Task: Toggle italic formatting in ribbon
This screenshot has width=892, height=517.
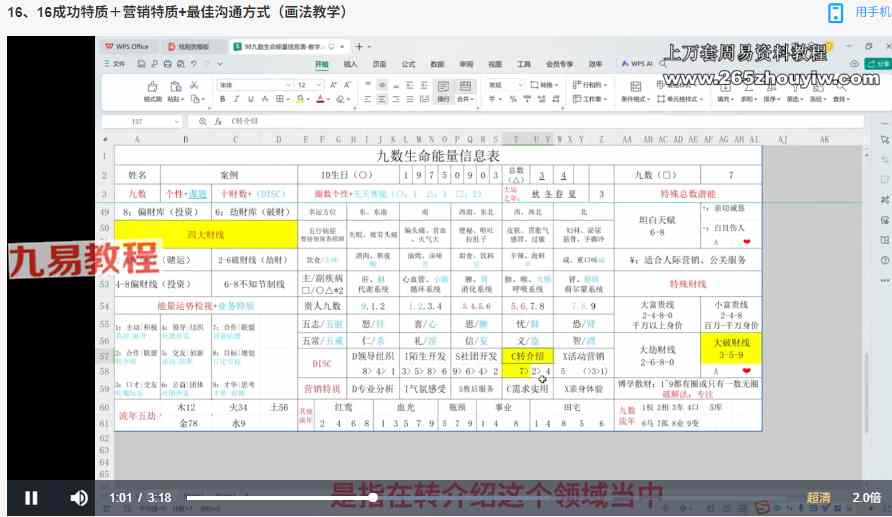Action: 236,99
